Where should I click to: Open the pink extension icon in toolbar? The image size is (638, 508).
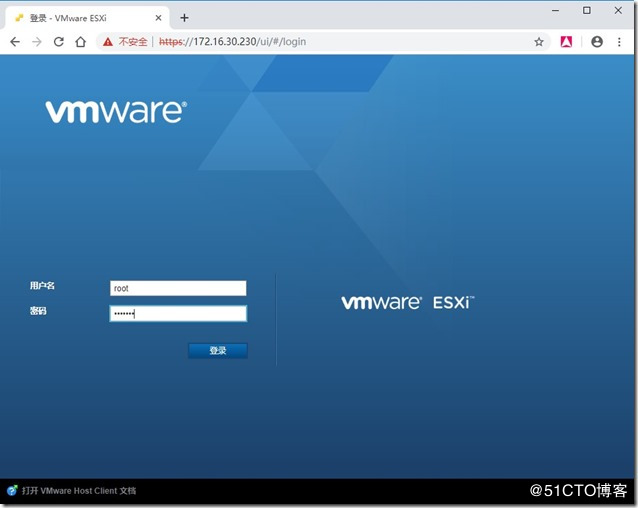pos(566,41)
